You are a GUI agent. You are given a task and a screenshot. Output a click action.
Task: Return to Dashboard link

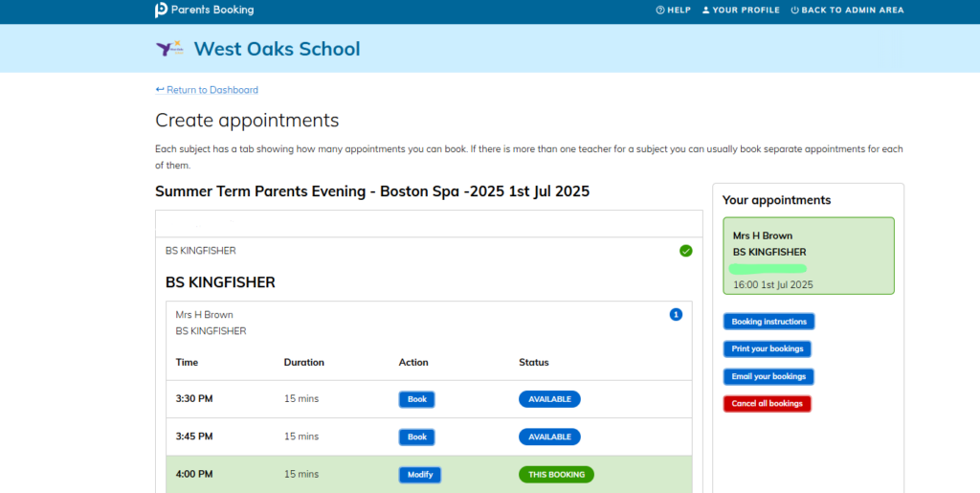point(207,90)
